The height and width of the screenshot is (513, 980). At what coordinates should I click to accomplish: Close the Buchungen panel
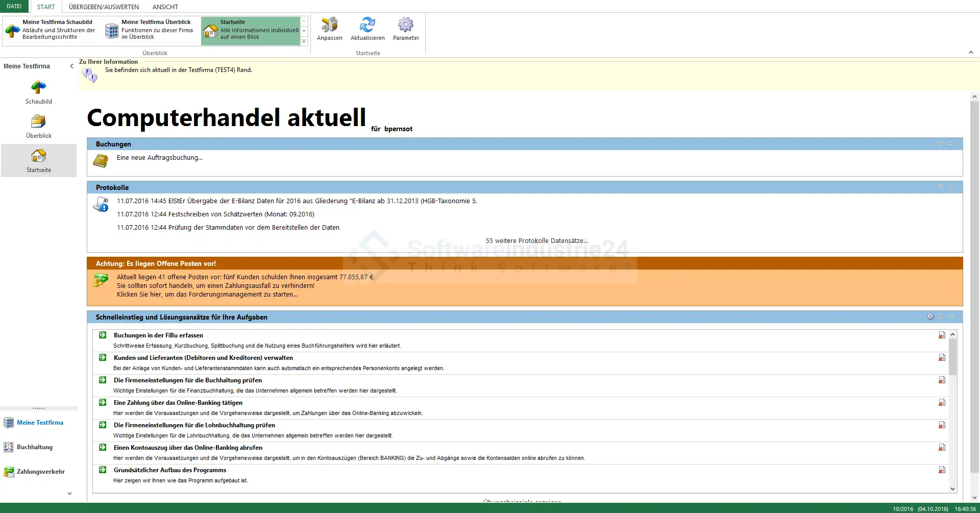click(x=950, y=144)
